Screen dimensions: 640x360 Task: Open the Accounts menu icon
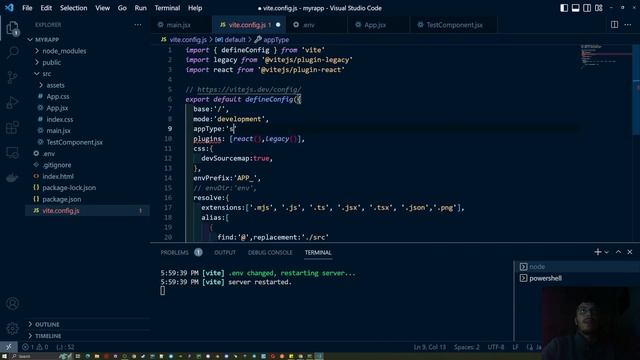pyautogui.click(x=13, y=303)
